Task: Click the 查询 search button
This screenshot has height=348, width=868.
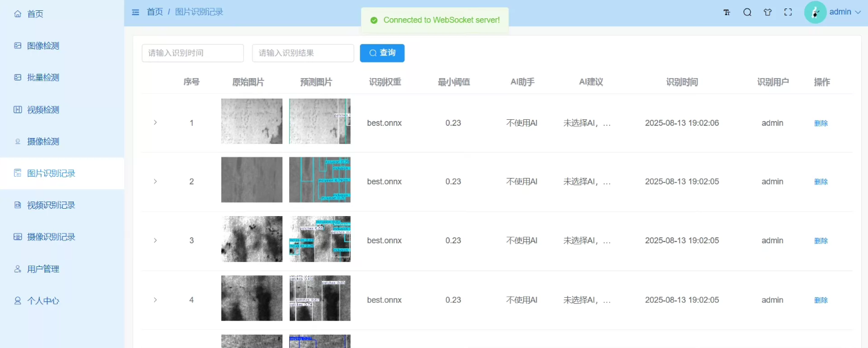Action: coord(382,53)
